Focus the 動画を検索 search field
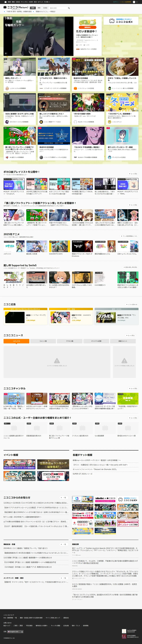 pyautogui.click(x=58, y=8)
